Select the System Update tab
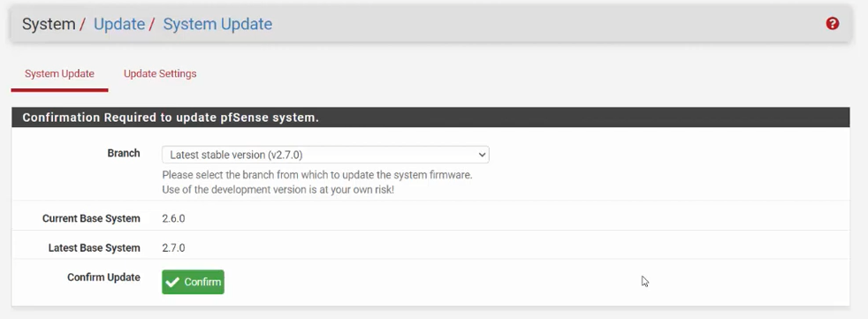The height and width of the screenshot is (319, 868). (x=59, y=73)
